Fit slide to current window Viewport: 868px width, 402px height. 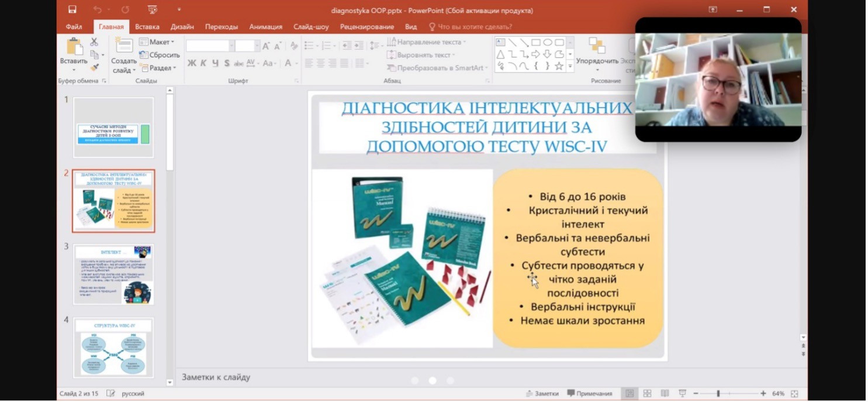794,394
